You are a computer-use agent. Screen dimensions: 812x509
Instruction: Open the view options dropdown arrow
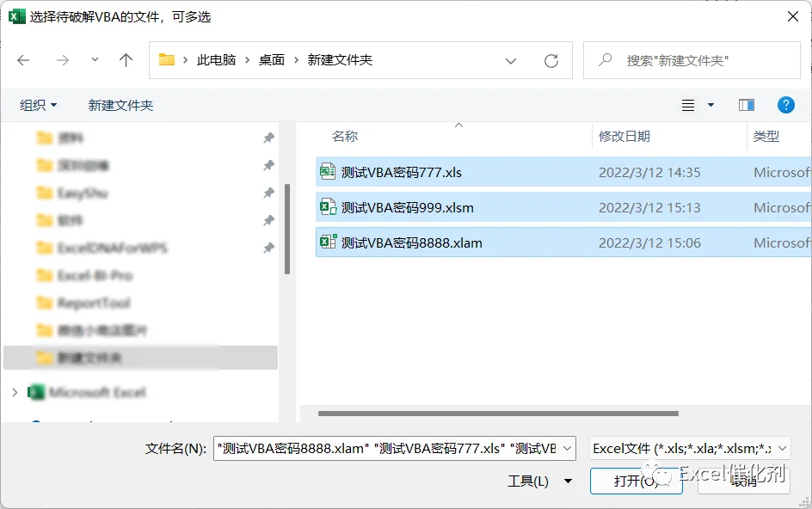[710, 105]
